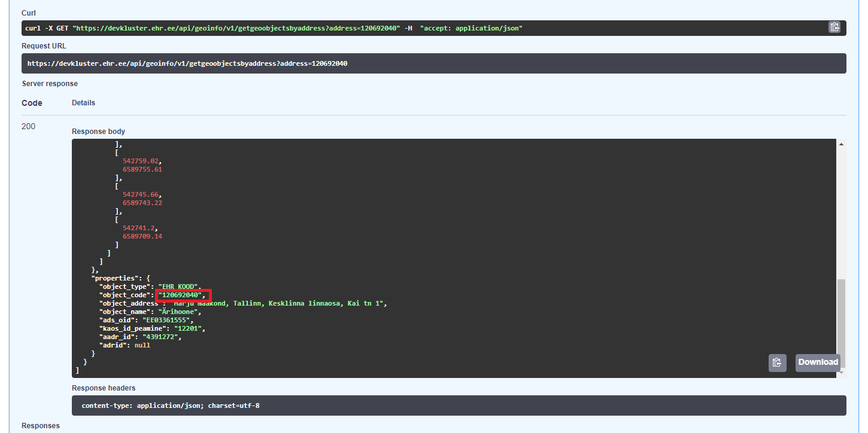
Task: Click the Server response section label
Action: coord(50,83)
